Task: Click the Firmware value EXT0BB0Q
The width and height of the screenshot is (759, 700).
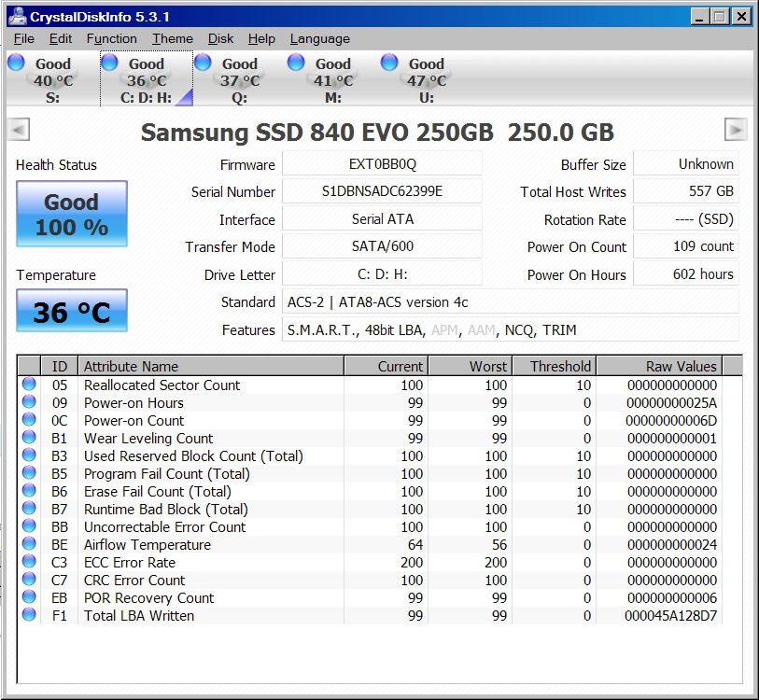Action: [x=383, y=164]
